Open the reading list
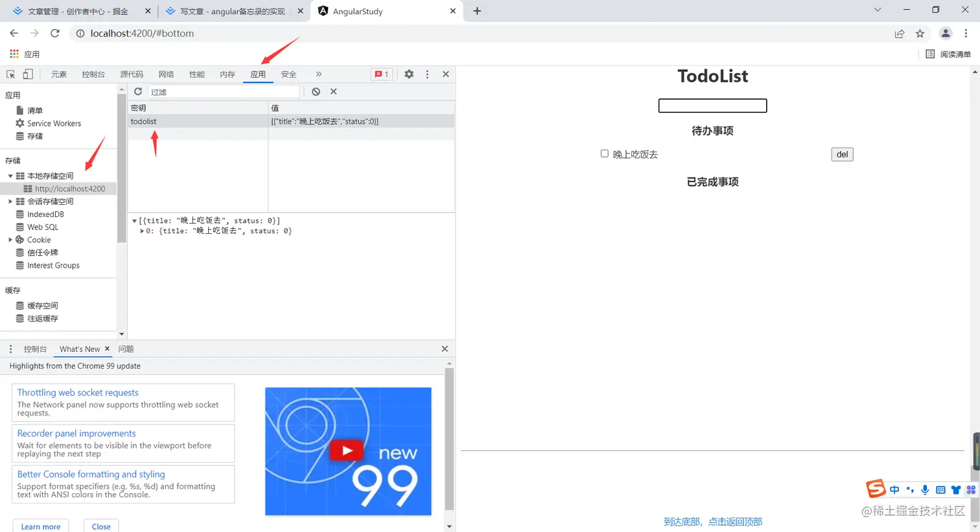The width and height of the screenshot is (980, 532). (x=948, y=54)
